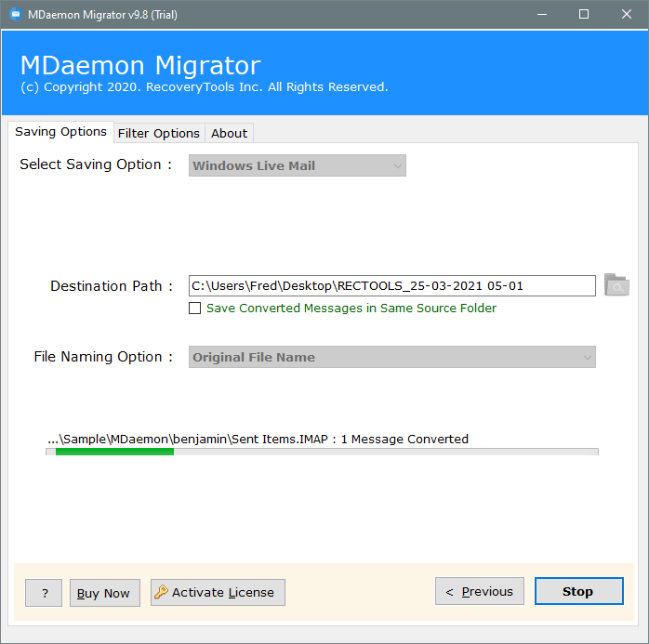The width and height of the screenshot is (649, 644).
Task: Switch to the Saving Options tab
Action: point(60,132)
